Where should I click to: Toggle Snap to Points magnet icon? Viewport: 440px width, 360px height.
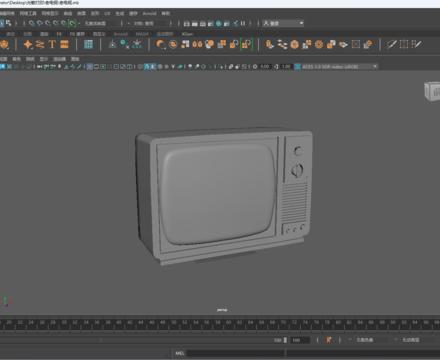[x=48, y=23]
